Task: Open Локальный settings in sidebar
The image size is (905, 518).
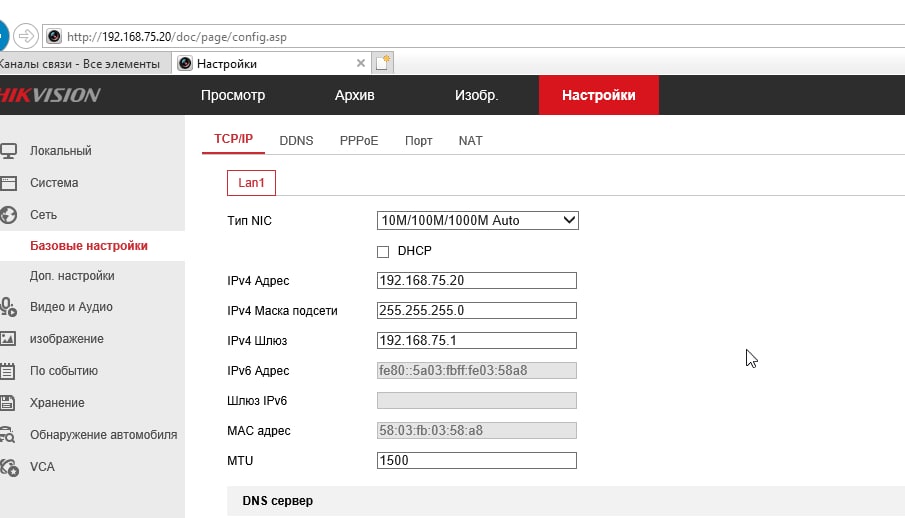Action: point(61,151)
